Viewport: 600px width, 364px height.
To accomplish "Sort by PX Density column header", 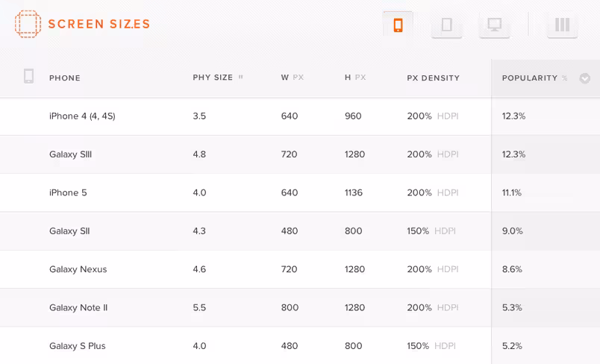I will 433,78.
